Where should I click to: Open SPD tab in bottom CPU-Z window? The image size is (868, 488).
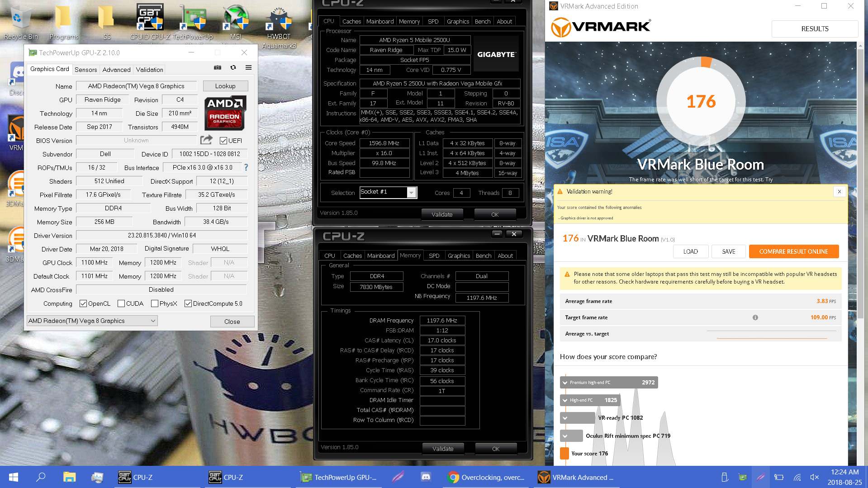tap(434, 256)
